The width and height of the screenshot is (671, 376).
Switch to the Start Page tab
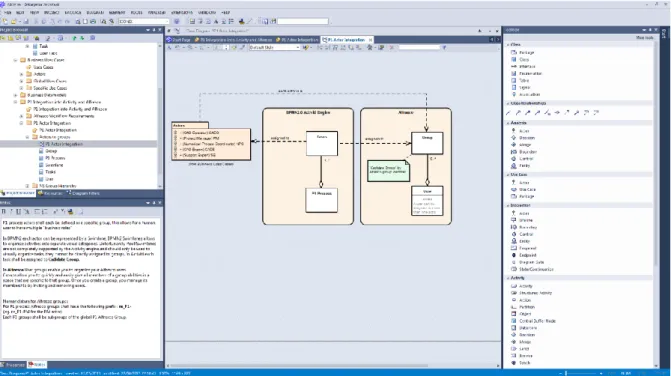(x=179, y=40)
